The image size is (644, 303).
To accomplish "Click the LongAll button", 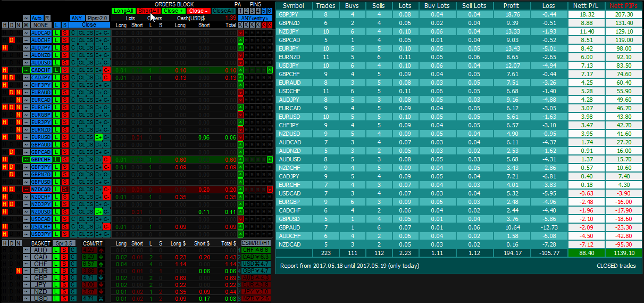I will pos(123,11).
